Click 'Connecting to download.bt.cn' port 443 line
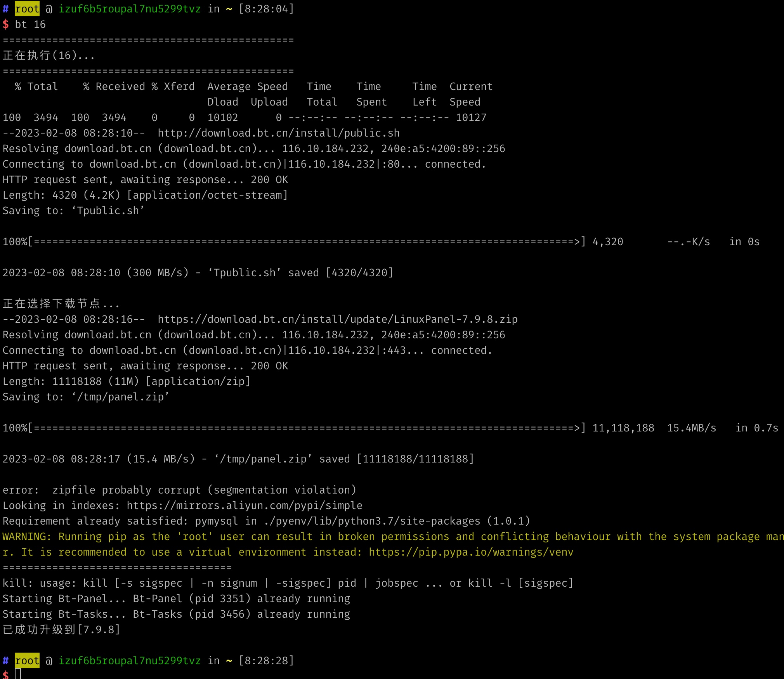Viewport: 784px width, 679px height. (x=248, y=350)
